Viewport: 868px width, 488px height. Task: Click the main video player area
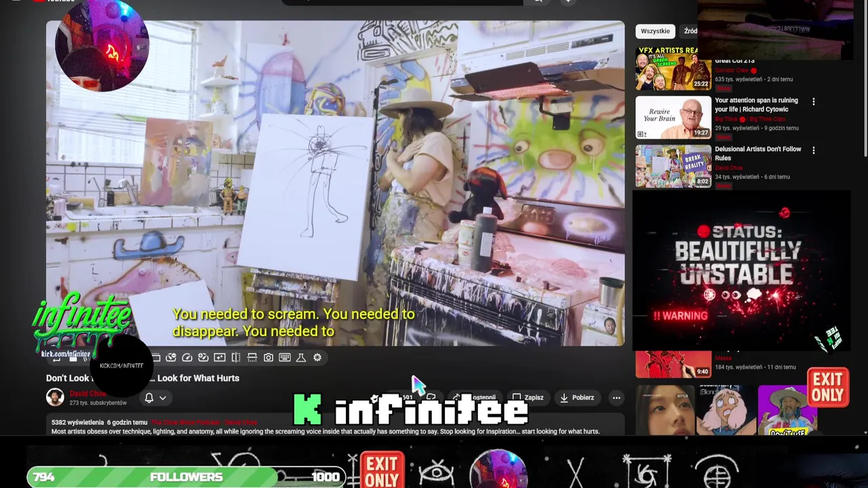pyautogui.click(x=335, y=183)
